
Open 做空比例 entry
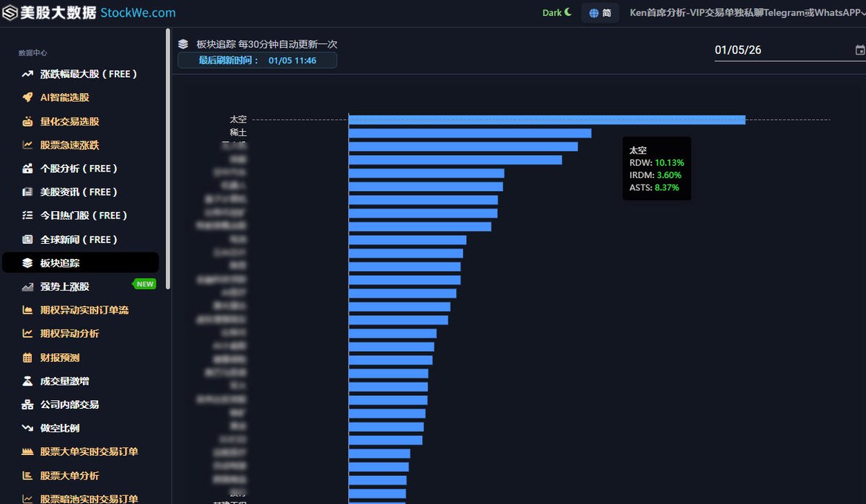(x=60, y=428)
